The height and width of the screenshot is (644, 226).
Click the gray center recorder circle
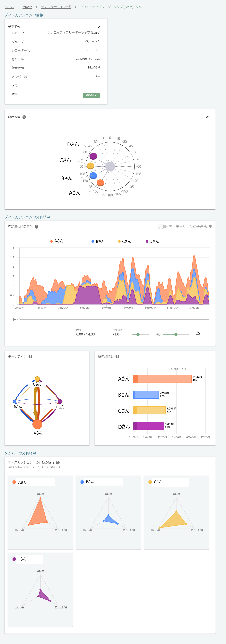[110, 166]
